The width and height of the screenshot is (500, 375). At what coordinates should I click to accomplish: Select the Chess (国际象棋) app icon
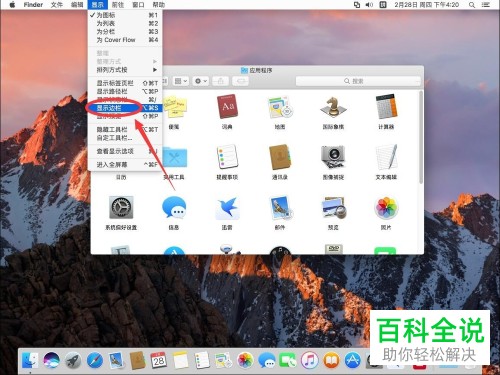[333, 107]
